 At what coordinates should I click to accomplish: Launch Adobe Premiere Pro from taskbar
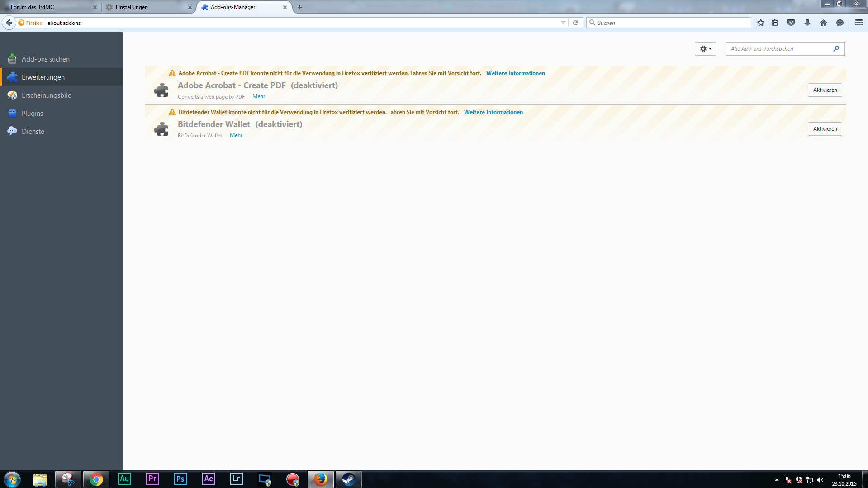click(152, 479)
